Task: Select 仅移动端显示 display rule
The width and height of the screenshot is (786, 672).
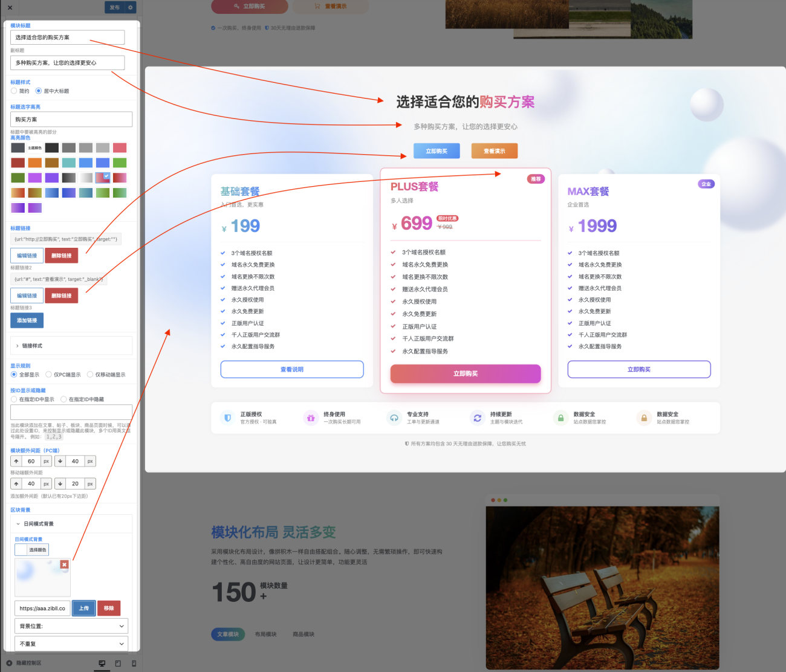Action: click(x=90, y=375)
